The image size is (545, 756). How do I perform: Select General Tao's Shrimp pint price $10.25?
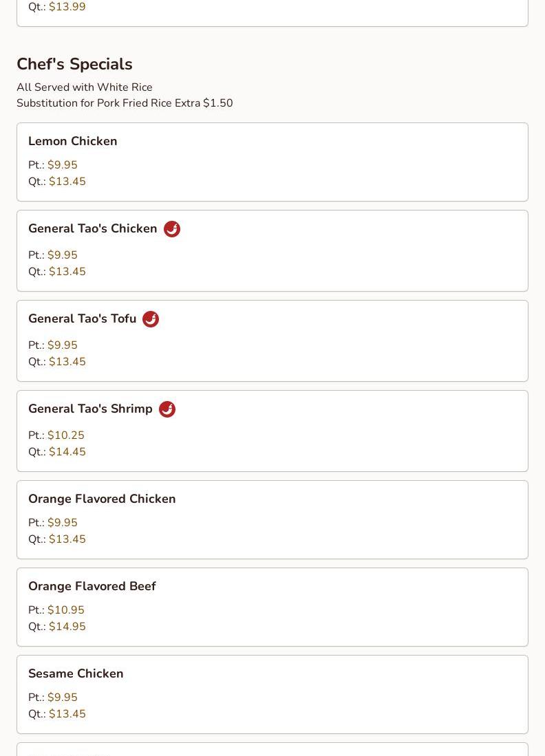66,435
